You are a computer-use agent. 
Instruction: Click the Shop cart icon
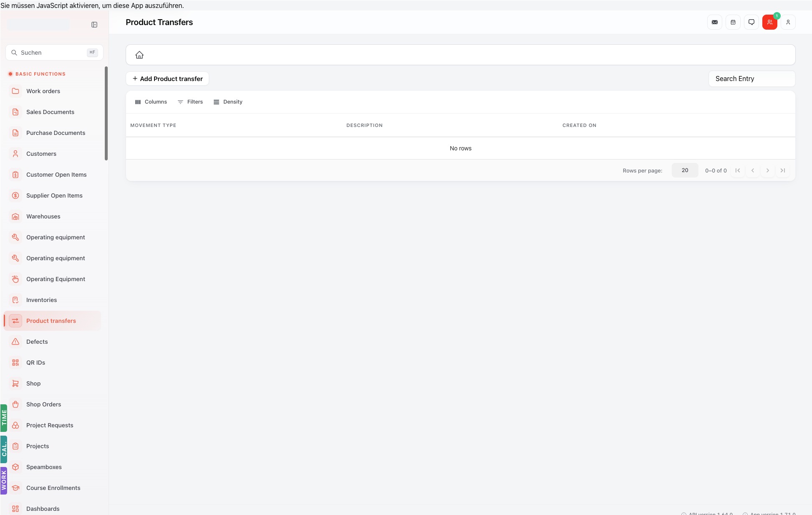click(15, 383)
